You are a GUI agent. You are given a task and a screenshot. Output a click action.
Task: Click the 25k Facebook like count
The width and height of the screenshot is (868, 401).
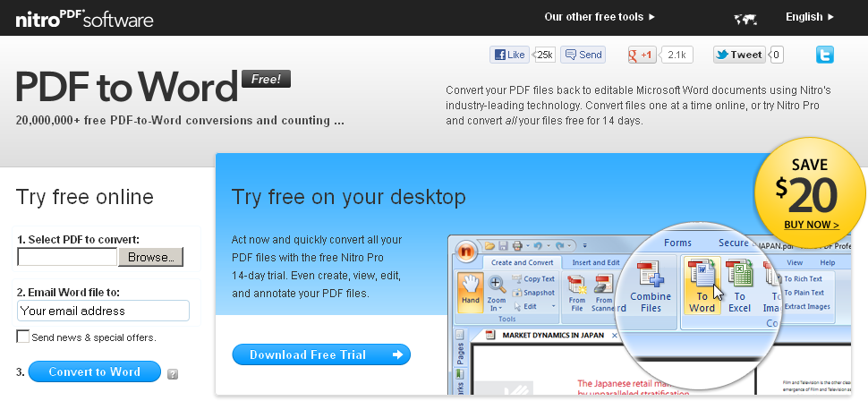pyautogui.click(x=545, y=55)
